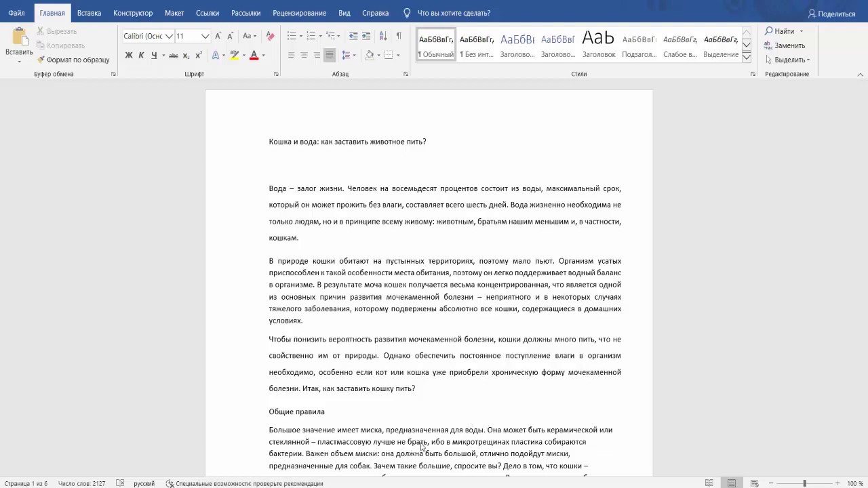Switch to the Макет tab
Viewport: 868px width, 488px height.
coord(174,13)
